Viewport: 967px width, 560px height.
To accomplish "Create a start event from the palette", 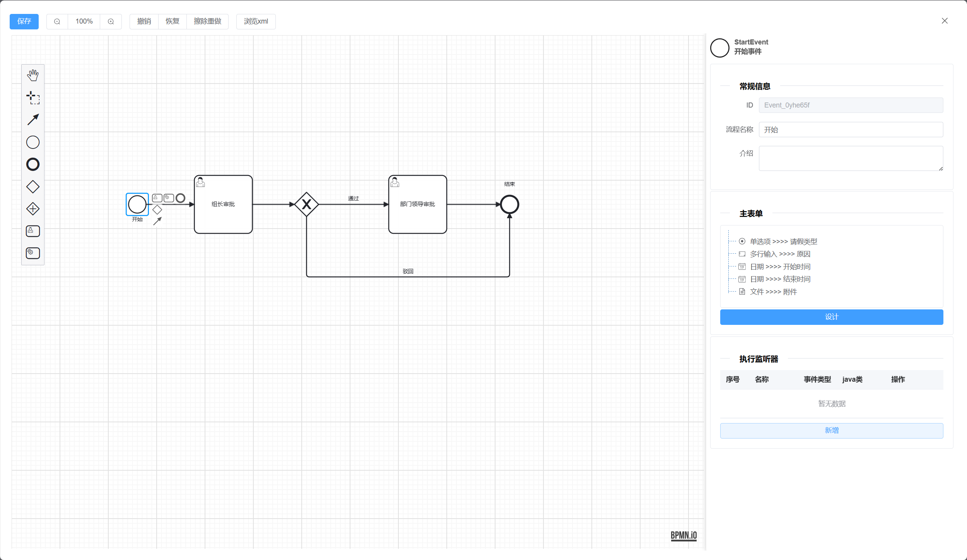I will click(x=33, y=142).
